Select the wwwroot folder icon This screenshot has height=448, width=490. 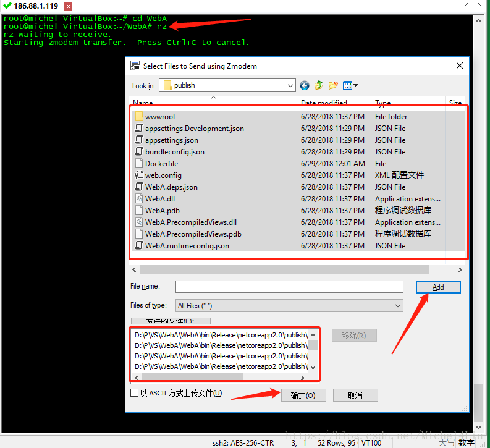pyautogui.click(x=140, y=117)
